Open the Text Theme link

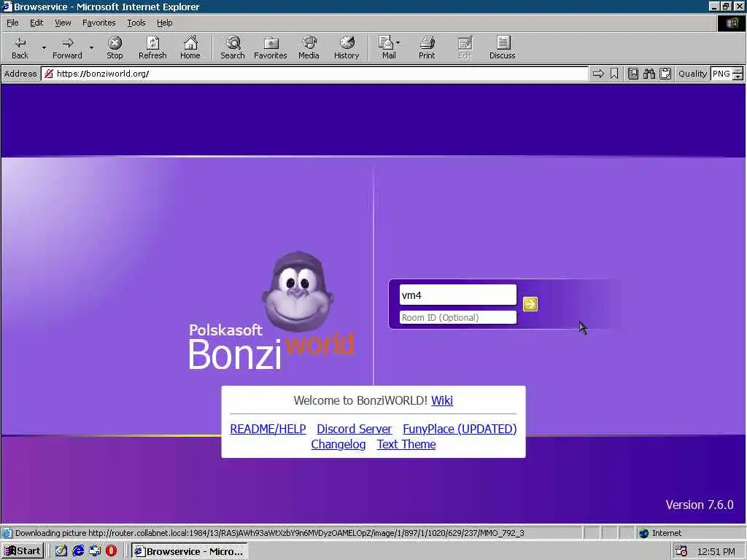click(406, 444)
